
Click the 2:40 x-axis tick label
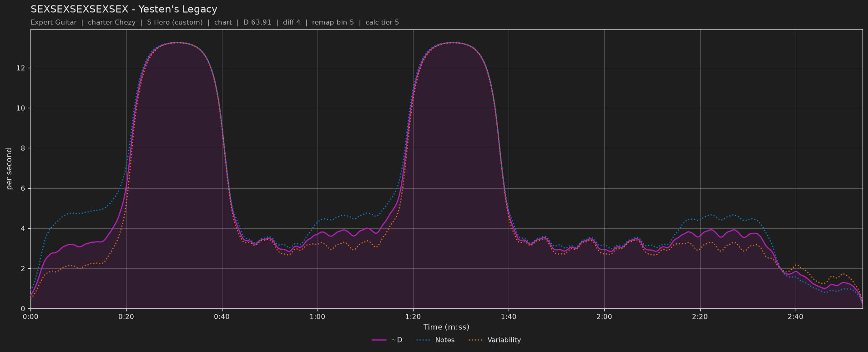tap(795, 317)
